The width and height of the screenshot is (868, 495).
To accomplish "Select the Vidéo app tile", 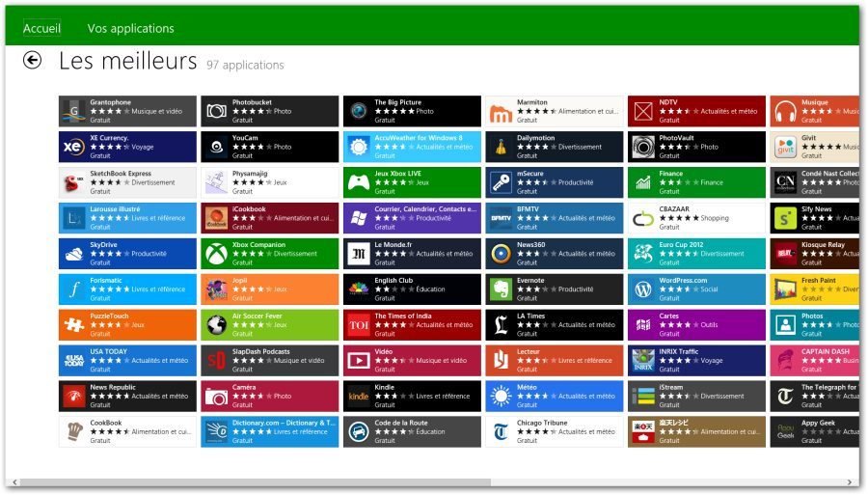I will [412, 361].
